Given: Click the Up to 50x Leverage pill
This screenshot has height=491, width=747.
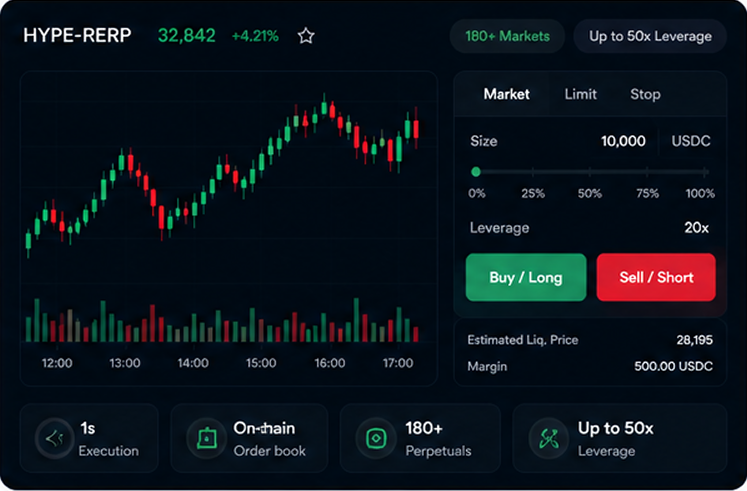Looking at the screenshot, I should tap(650, 36).
